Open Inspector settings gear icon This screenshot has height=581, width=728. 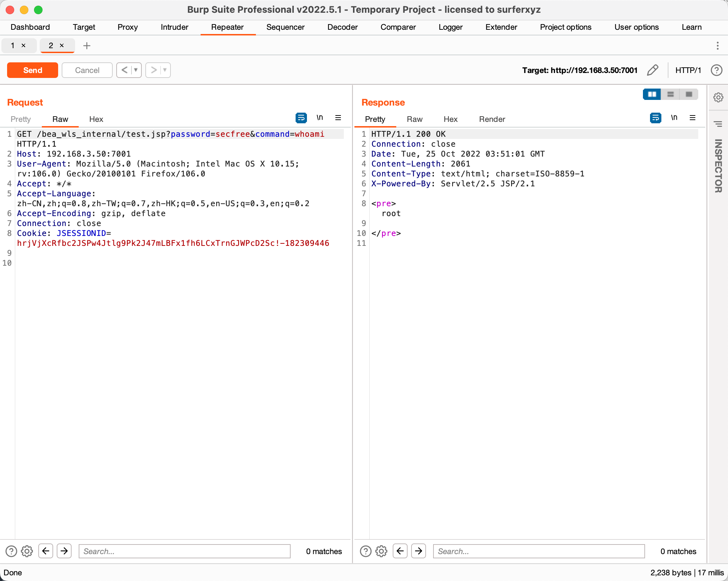(718, 97)
